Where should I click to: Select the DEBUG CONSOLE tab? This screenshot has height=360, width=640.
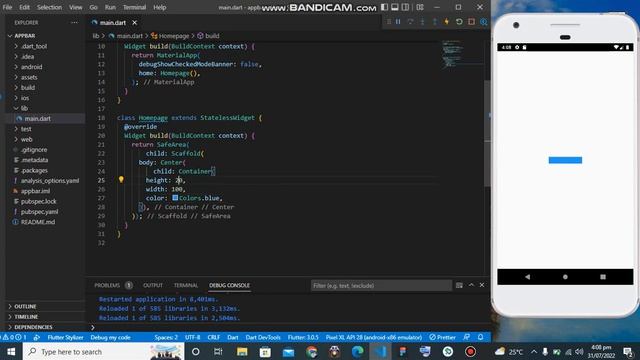229,285
